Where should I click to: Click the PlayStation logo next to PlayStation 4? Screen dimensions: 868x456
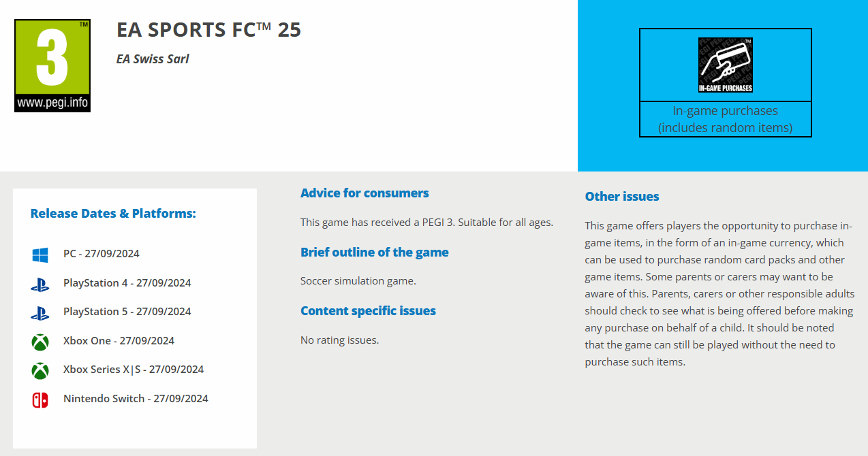[x=40, y=284]
